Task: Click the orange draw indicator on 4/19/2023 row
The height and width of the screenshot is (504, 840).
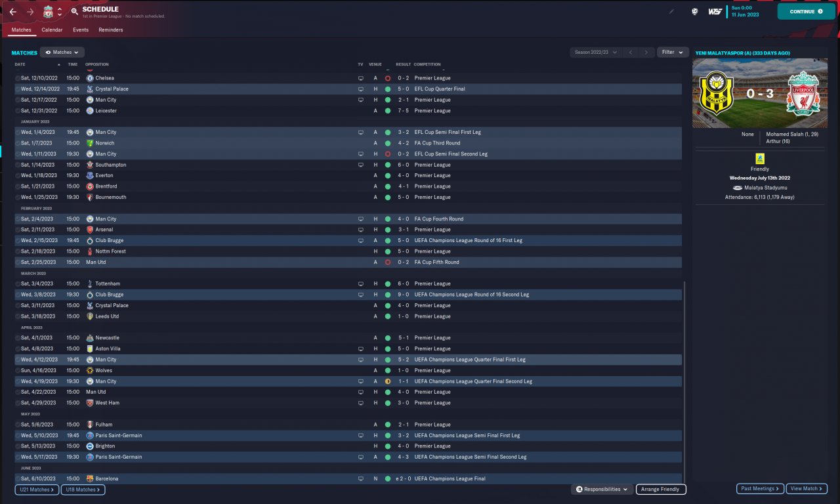Action: click(388, 381)
